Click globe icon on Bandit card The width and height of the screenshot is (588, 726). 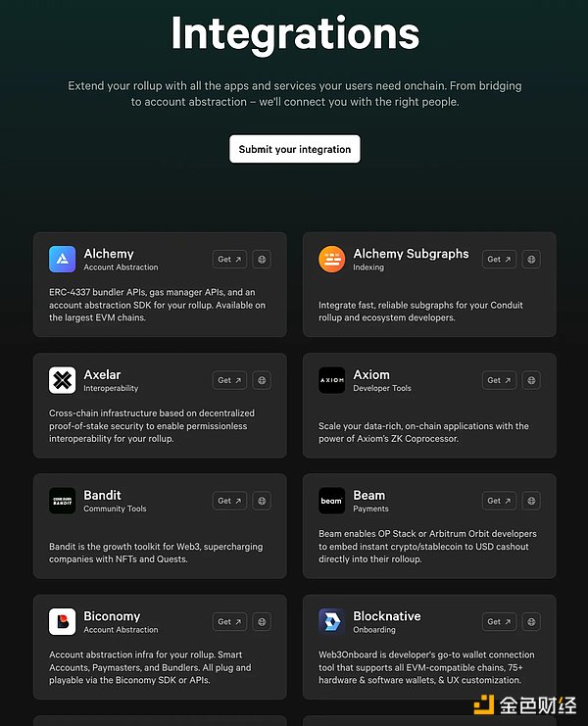262,501
